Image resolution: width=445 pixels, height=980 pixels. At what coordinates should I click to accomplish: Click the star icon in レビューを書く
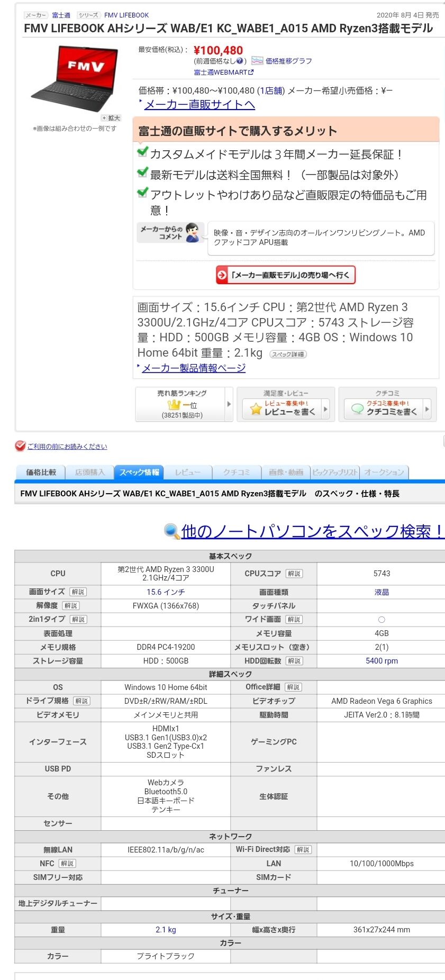(256, 409)
